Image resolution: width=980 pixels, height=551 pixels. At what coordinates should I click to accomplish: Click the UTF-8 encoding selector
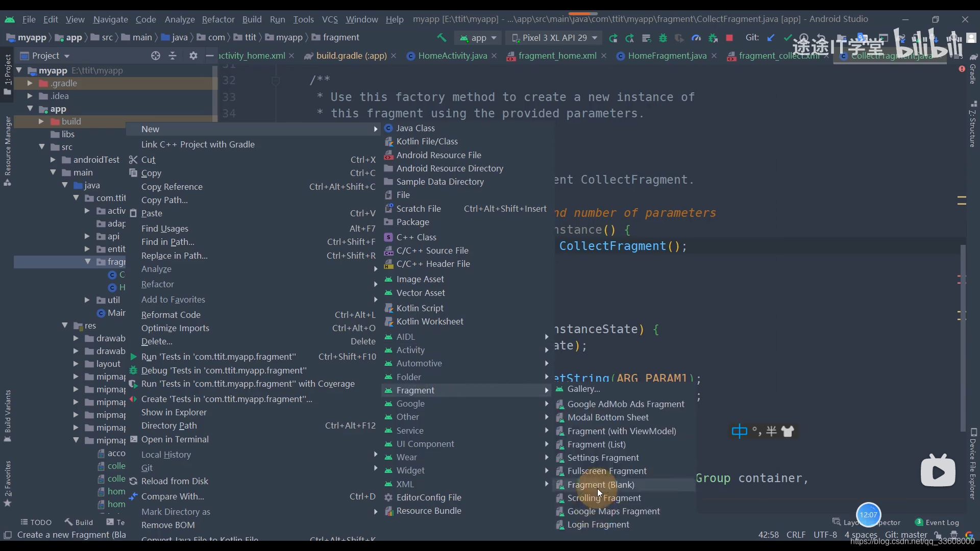pos(825,535)
